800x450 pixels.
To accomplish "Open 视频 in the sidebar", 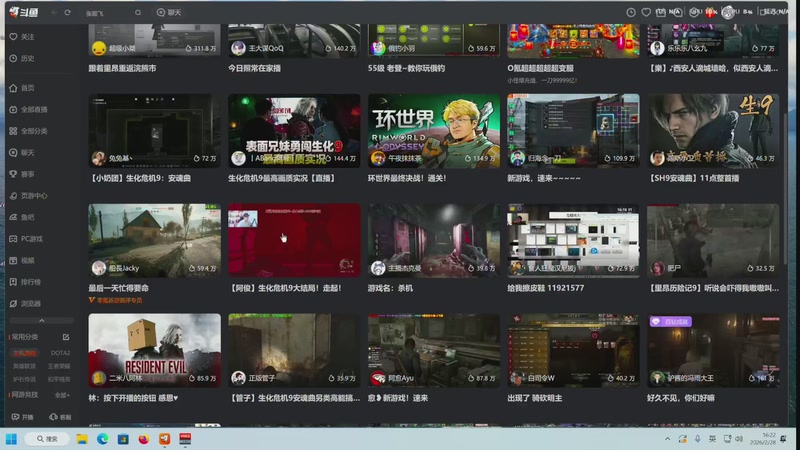I will click(22, 261).
